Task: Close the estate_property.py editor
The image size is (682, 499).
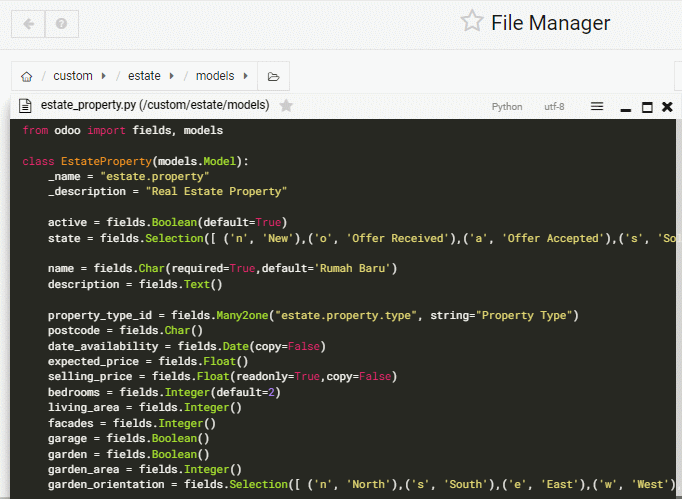Action: click(667, 107)
